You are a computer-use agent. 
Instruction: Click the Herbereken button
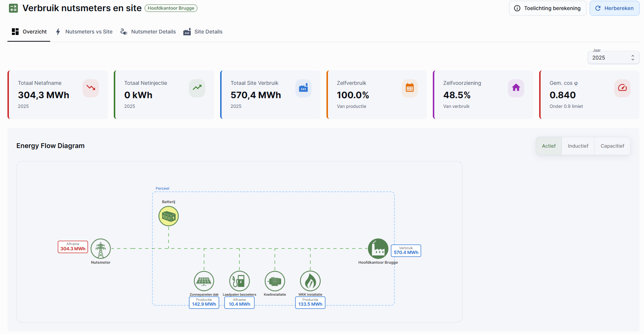[615, 8]
